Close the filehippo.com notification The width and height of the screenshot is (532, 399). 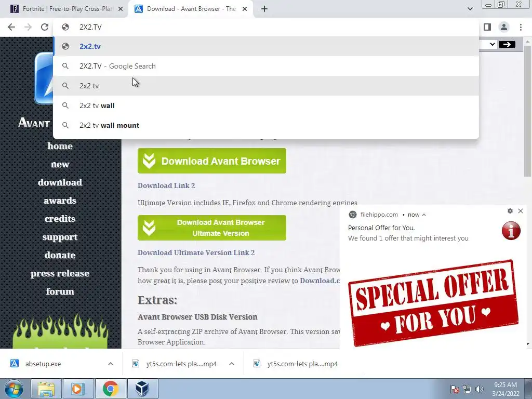pos(521,211)
